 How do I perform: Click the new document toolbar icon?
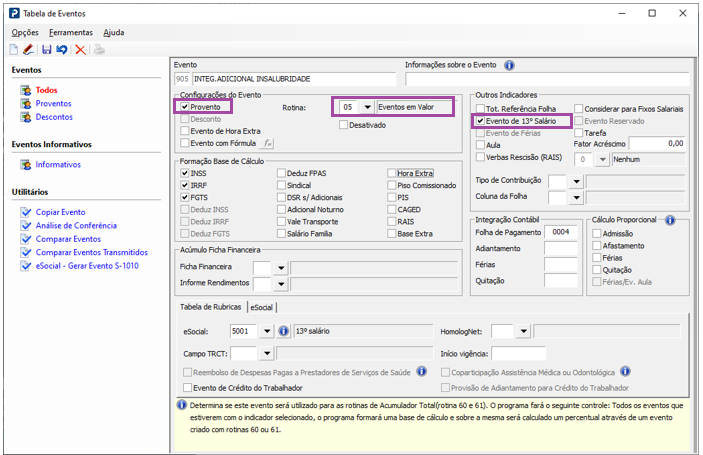(14, 50)
